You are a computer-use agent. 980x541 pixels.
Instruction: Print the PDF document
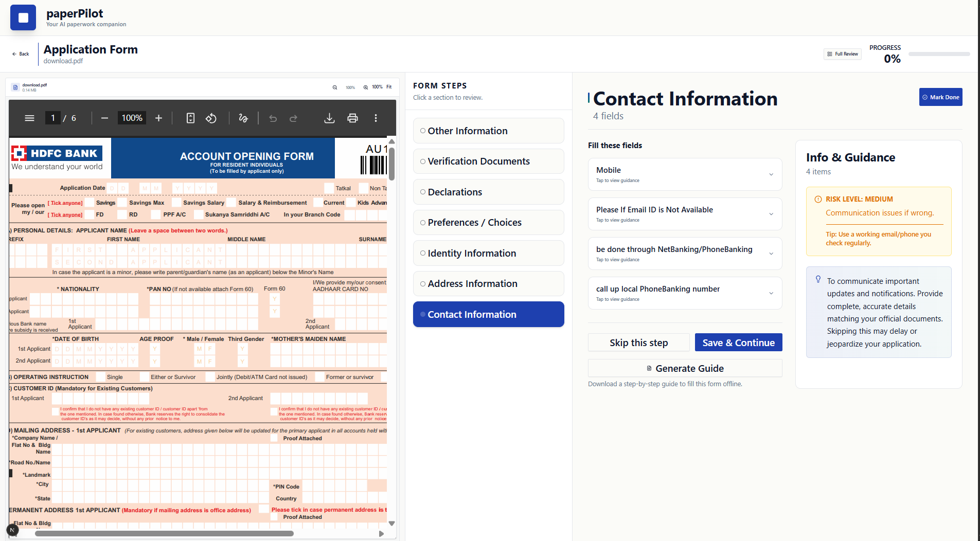click(x=352, y=118)
